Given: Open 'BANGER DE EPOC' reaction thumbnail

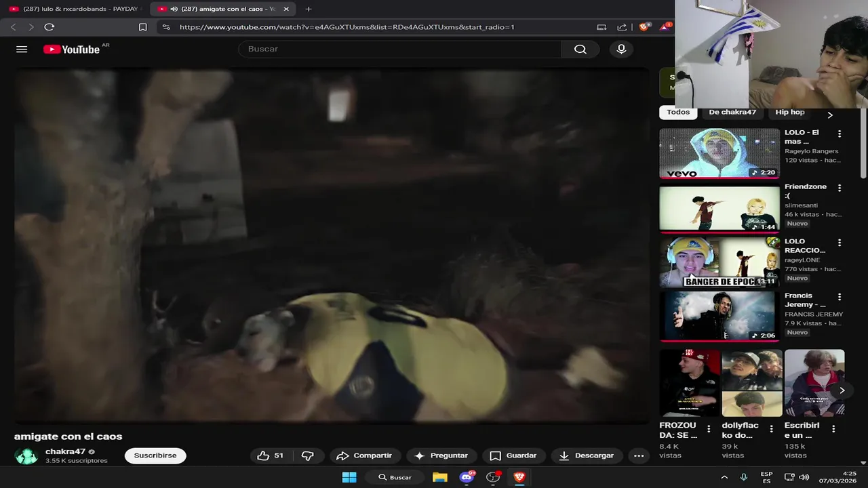Looking at the screenshot, I should point(719,262).
